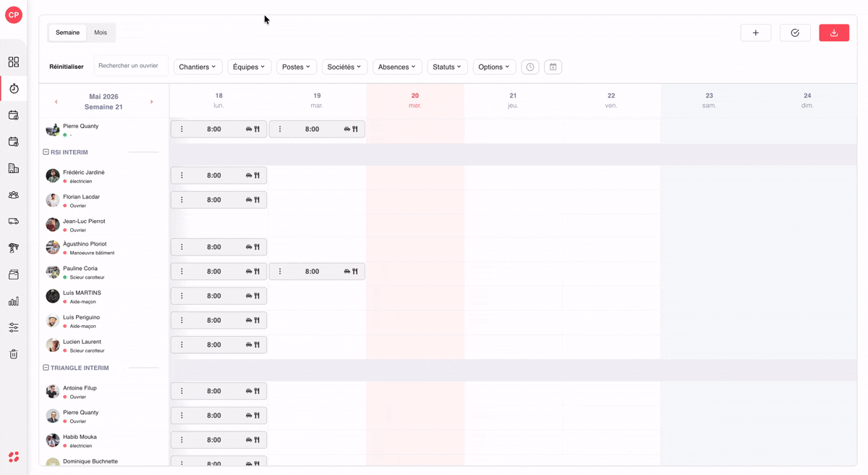Collapse the RSI INTERIM group
This screenshot has width=868, height=475.
click(x=46, y=152)
